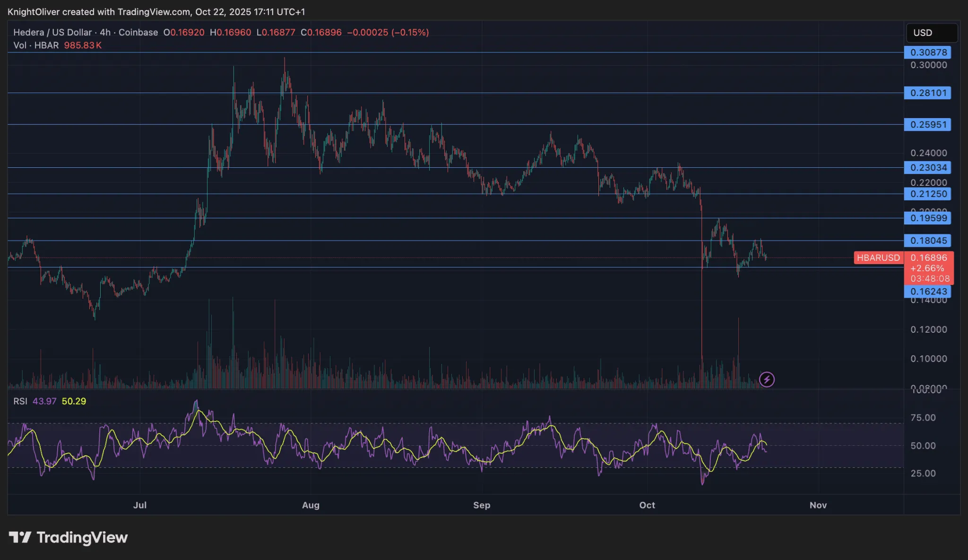The width and height of the screenshot is (968, 560).
Task: Click the Vol · HBAR indicator legend
Action: 36,45
